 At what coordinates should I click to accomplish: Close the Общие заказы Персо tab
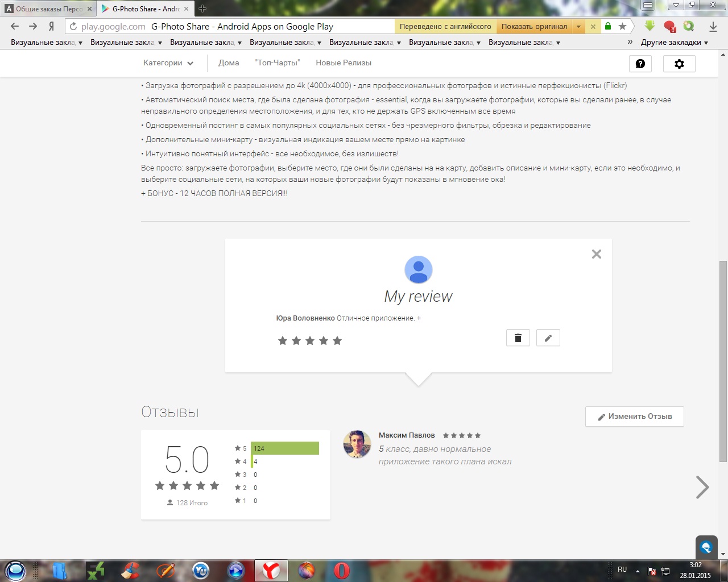[x=90, y=9]
